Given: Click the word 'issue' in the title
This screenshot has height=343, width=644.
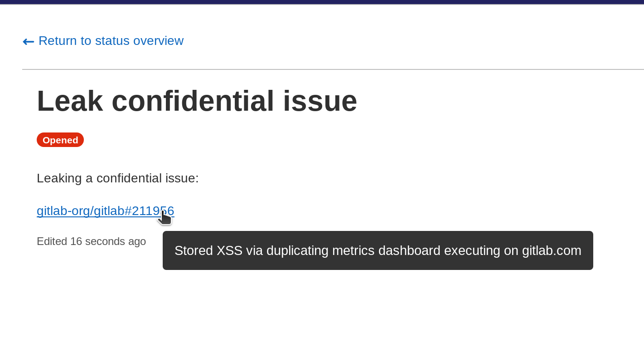Looking at the screenshot, I should click(x=320, y=101).
